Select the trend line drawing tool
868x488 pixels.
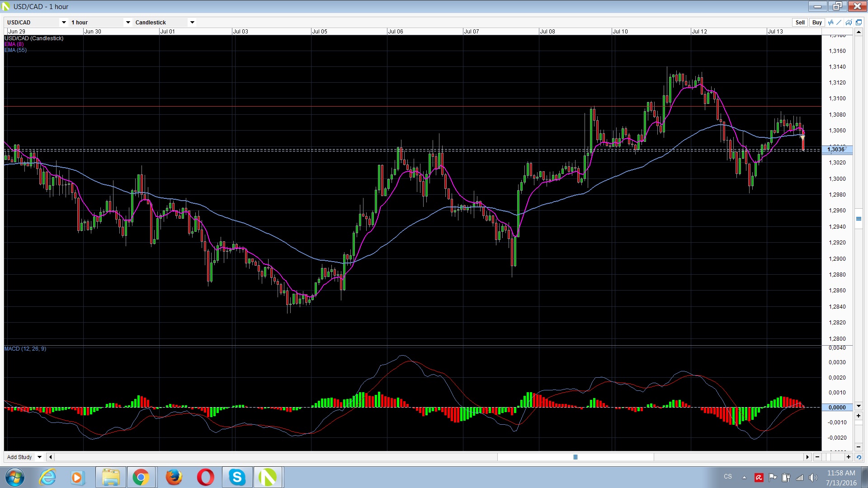[x=839, y=22]
